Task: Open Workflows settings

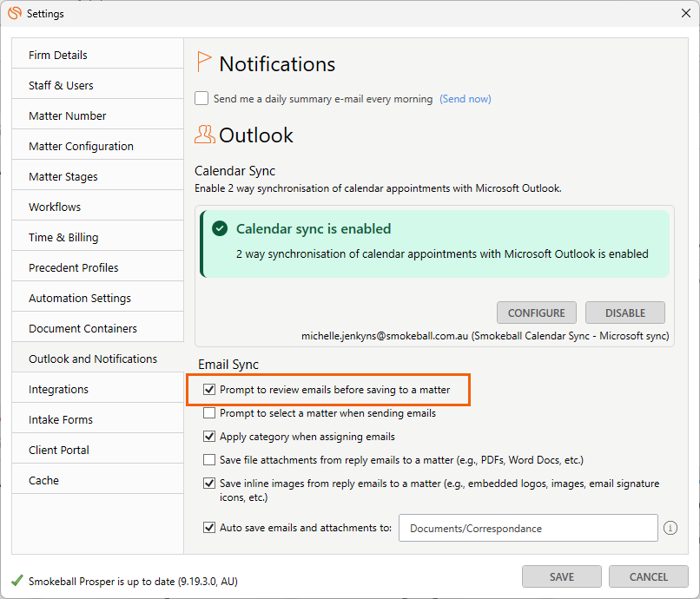Action: (x=98, y=207)
